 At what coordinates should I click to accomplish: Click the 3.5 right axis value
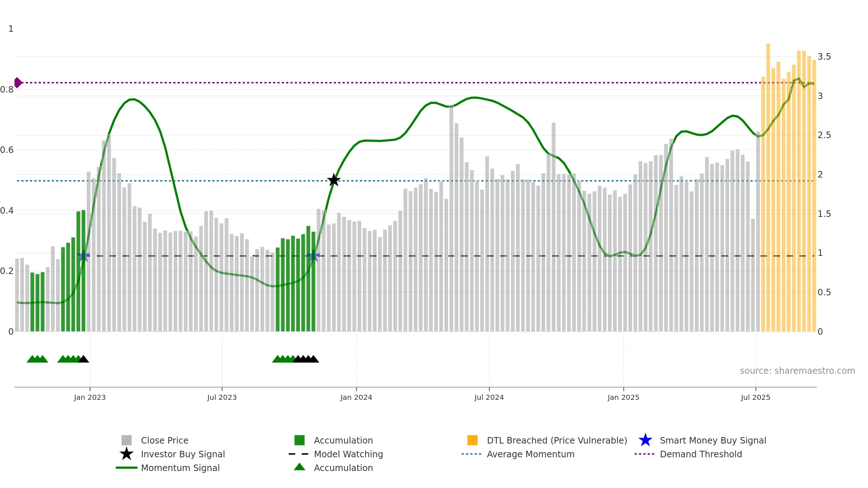(x=824, y=57)
